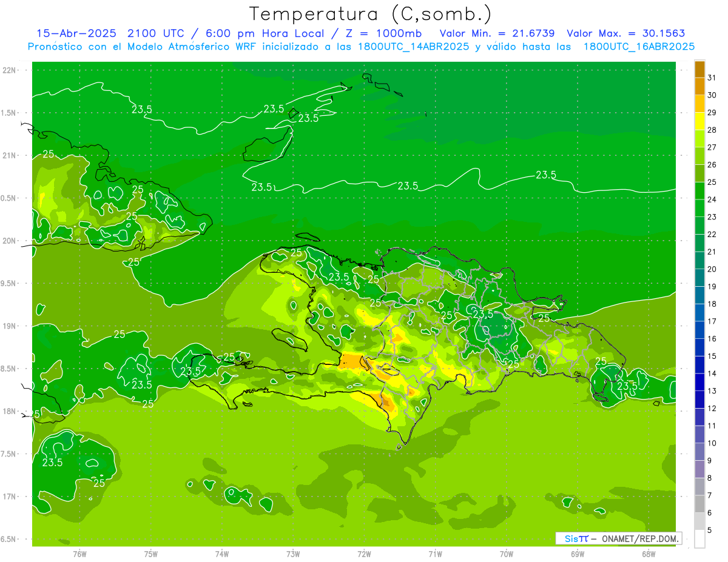Click the legend value "26"
The height and width of the screenshot is (562, 728).
point(712,165)
